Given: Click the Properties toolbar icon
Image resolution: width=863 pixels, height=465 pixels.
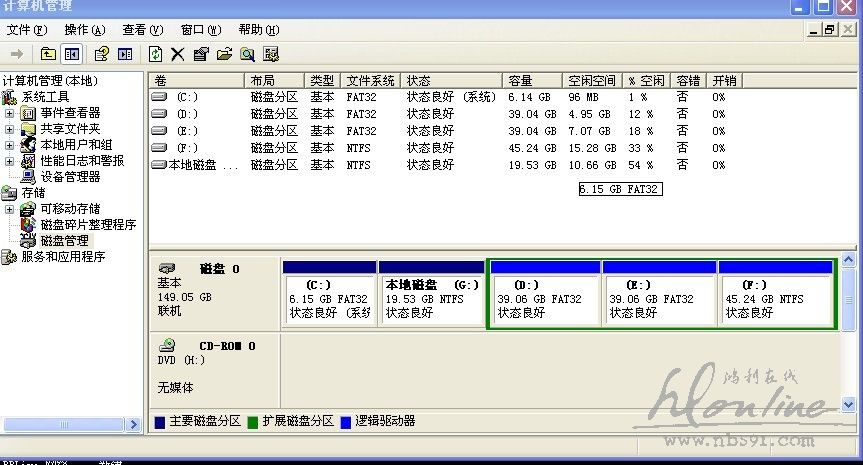Looking at the screenshot, I should (201, 54).
